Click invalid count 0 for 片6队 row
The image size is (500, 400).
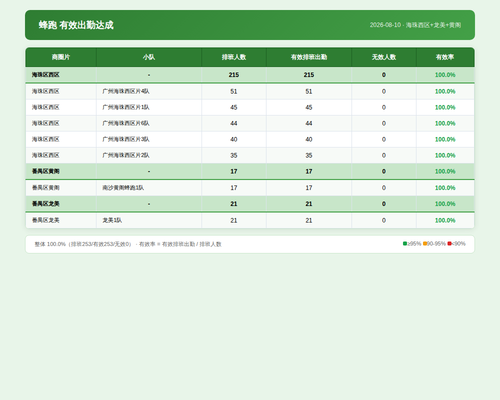tap(384, 123)
